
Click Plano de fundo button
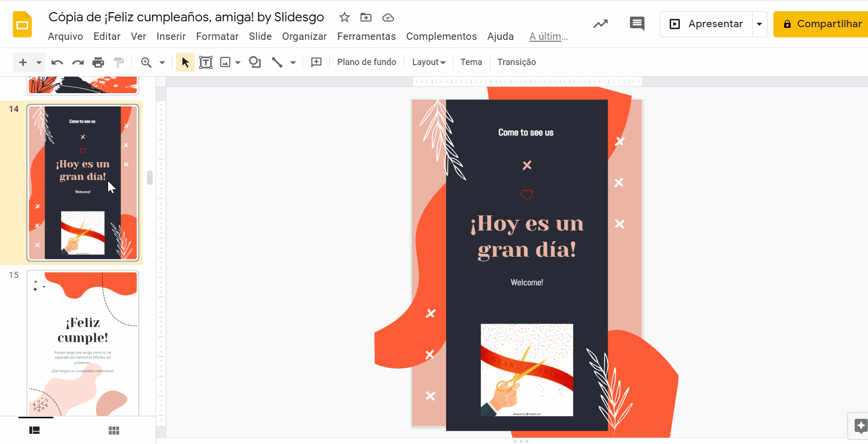pyautogui.click(x=367, y=62)
